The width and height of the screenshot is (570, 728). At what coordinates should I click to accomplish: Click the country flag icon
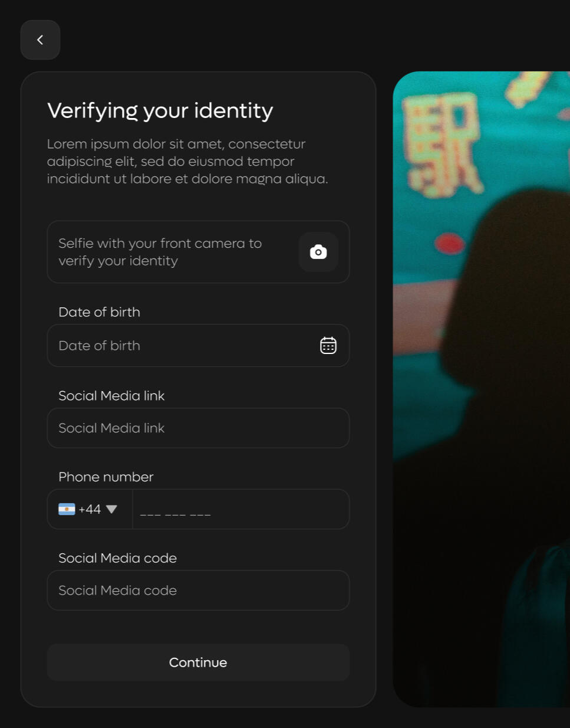coord(67,509)
